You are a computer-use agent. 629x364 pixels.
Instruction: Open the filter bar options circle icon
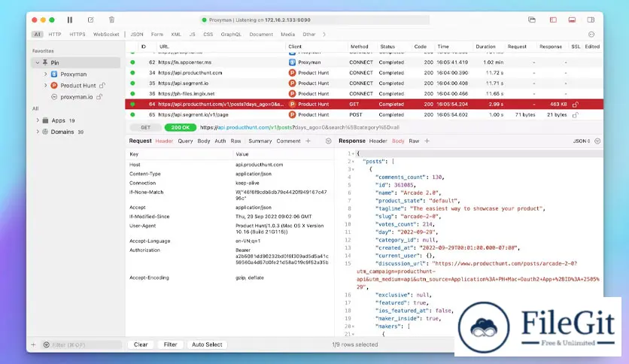point(591,35)
